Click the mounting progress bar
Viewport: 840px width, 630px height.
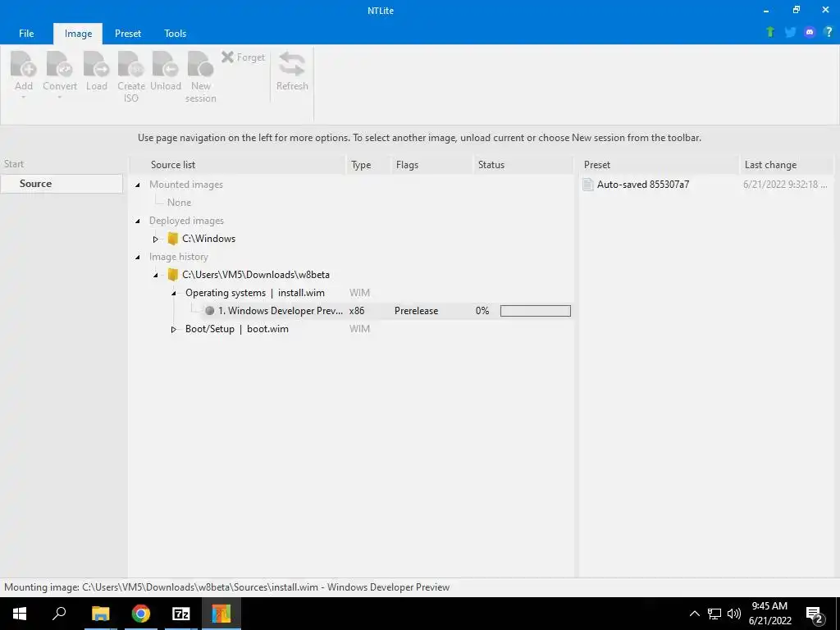(535, 311)
